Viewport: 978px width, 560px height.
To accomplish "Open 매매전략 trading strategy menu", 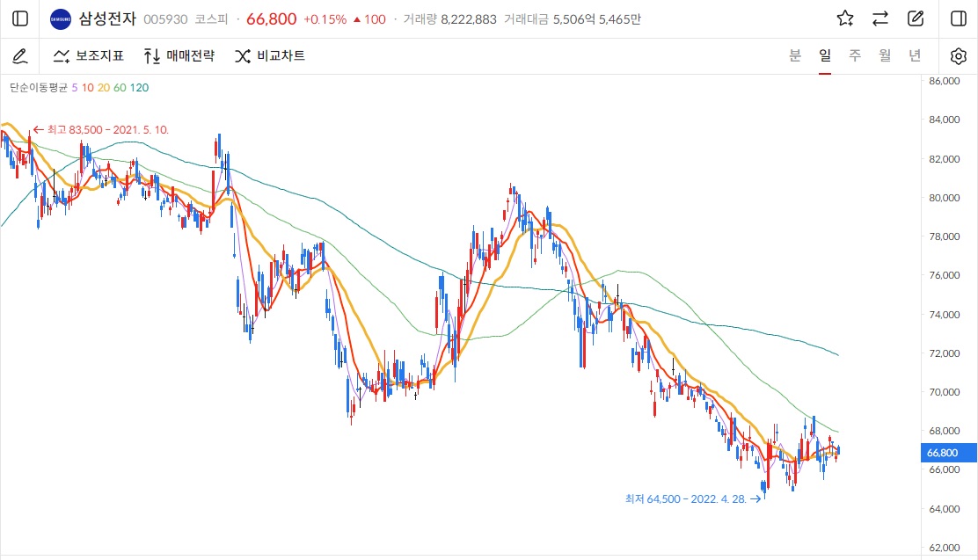I will pos(179,56).
